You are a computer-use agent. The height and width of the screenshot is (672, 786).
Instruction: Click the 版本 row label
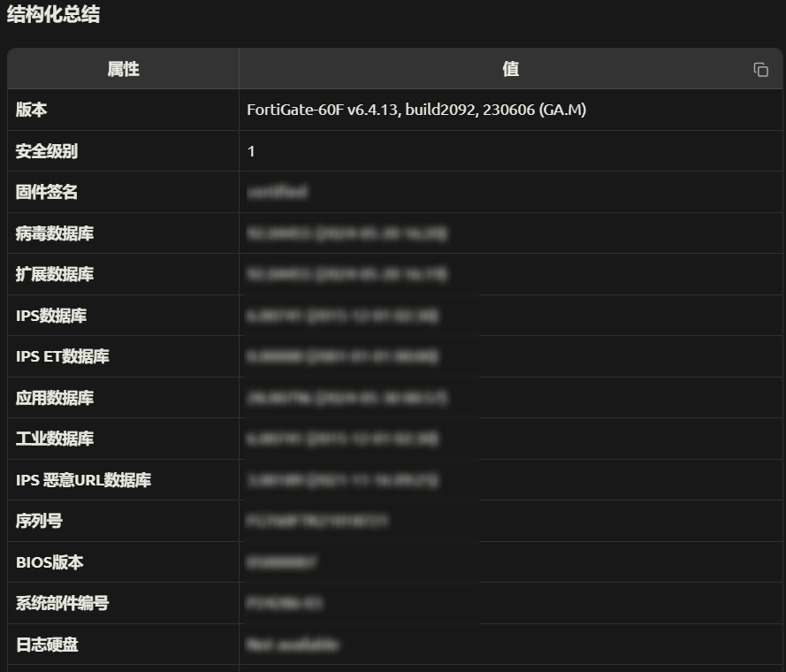31,110
